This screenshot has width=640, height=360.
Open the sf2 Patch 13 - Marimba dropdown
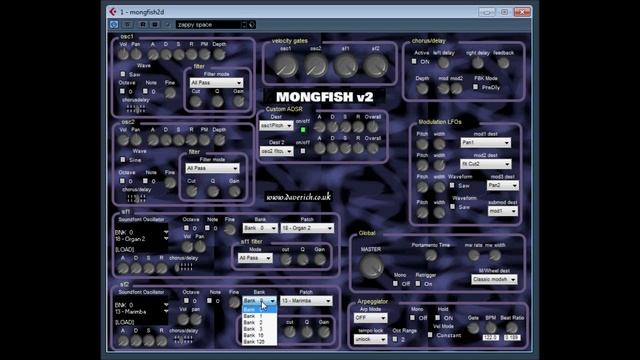tap(306, 301)
